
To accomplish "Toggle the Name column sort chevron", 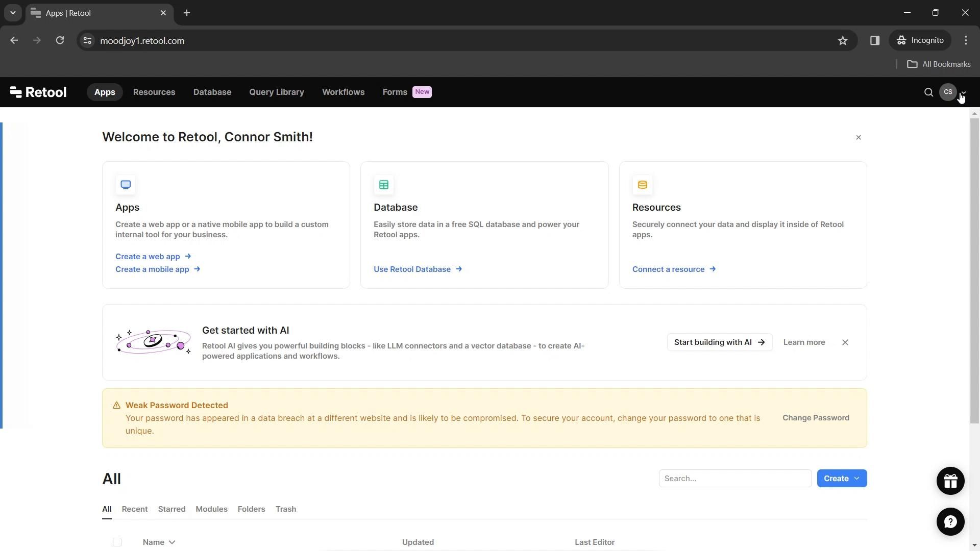I will click(x=172, y=542).
